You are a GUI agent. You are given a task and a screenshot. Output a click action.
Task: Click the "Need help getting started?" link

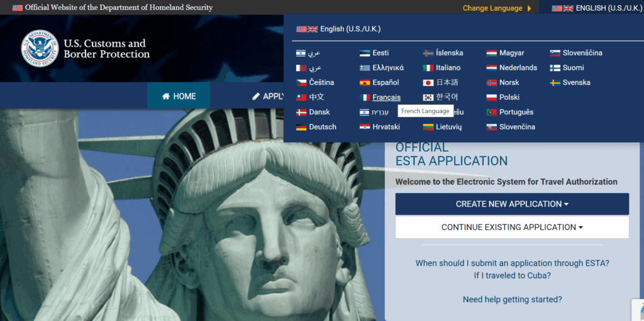point(512,300)
